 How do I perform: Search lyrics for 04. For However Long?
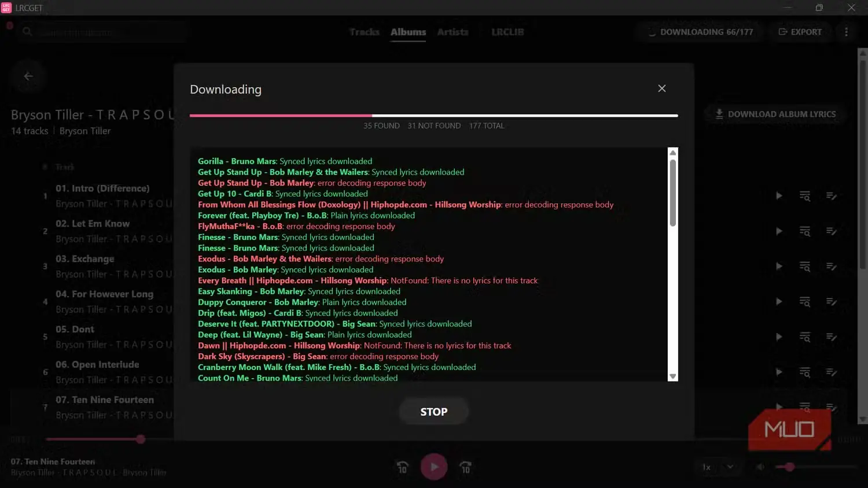[x=805, y=302]
